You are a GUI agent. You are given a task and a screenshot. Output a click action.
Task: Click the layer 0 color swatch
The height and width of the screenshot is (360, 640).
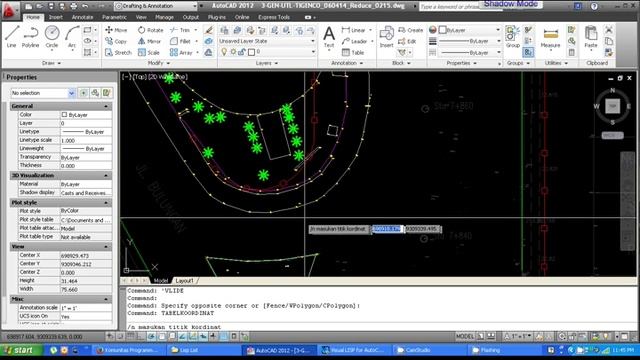(251, 52)
